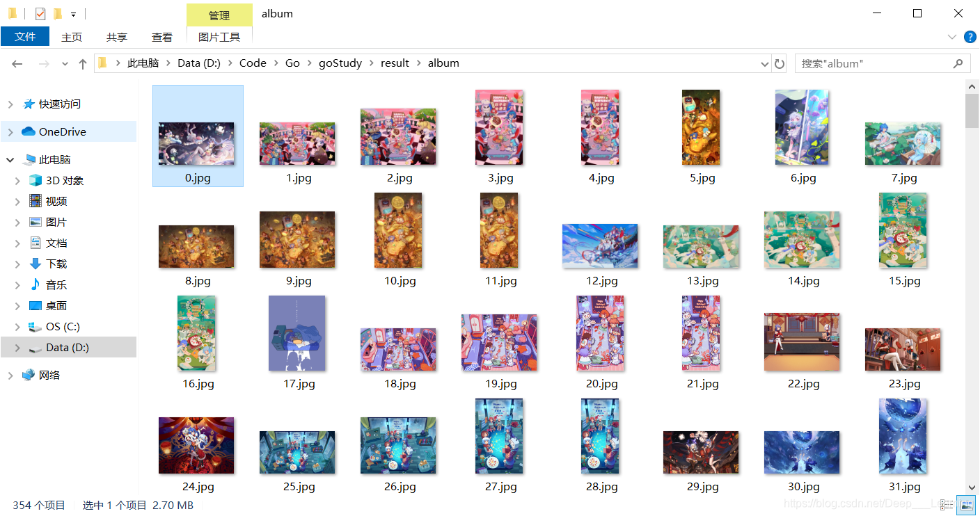Select the 3.jpg thumbnail
Screen dimensions: 980x516
coord(499,127)
